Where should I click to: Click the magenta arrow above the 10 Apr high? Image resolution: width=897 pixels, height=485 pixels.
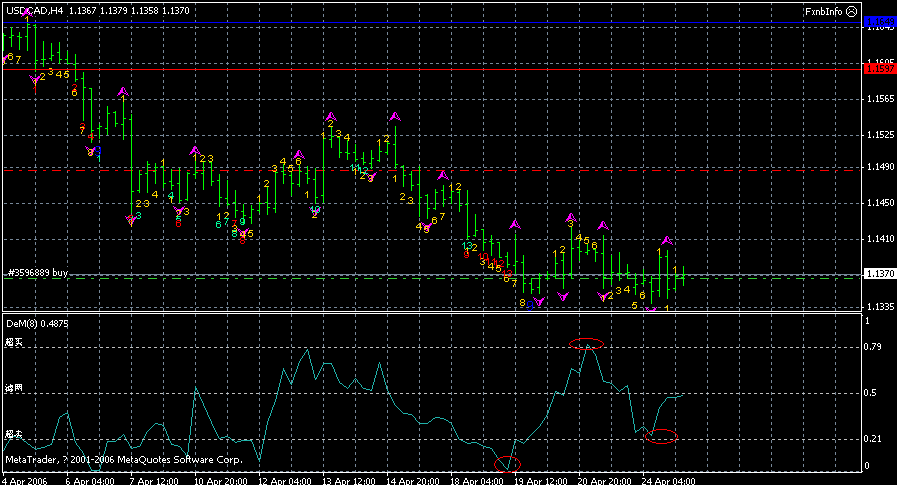coord(195,150)
